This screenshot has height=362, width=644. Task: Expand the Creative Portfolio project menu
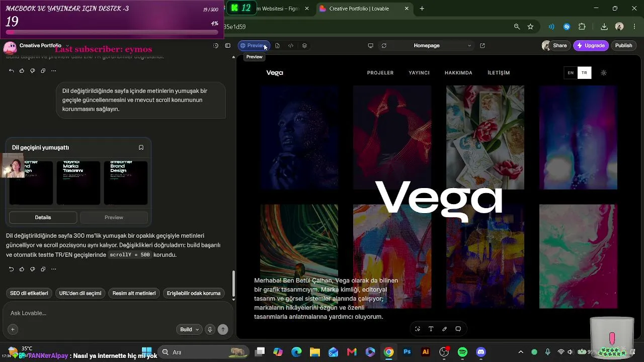[44, 46]
